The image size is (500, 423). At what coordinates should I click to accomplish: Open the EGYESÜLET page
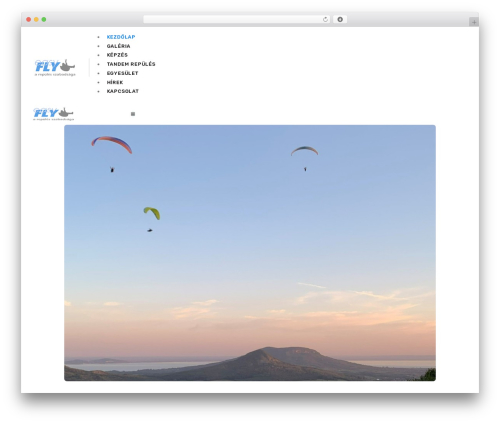122,73
